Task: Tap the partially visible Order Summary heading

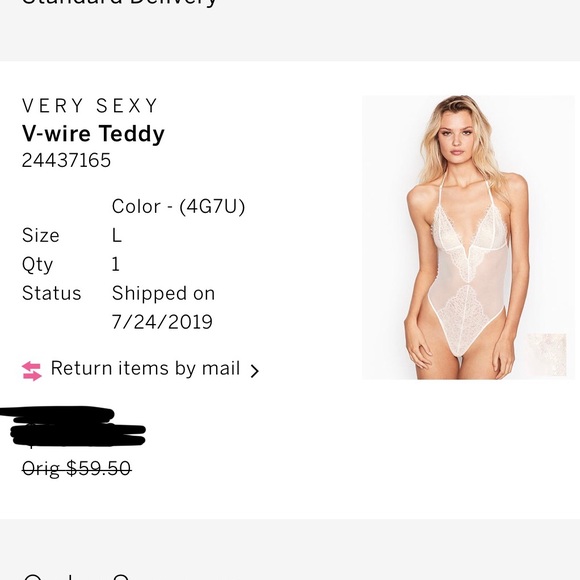Action: 76,576
